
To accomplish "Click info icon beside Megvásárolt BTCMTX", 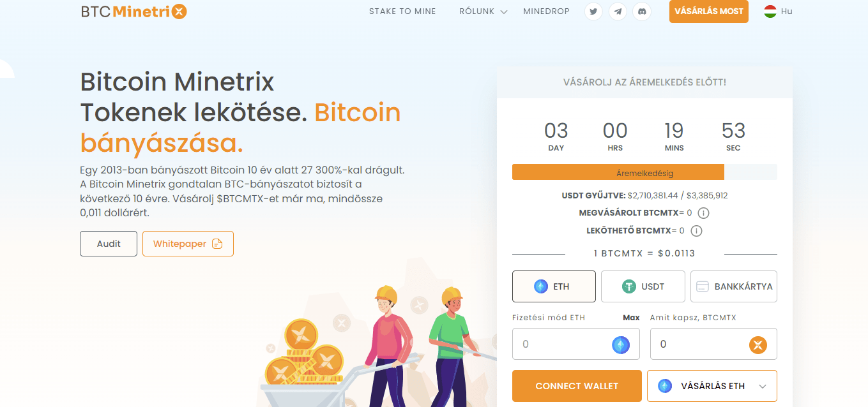I will [704, 213].
